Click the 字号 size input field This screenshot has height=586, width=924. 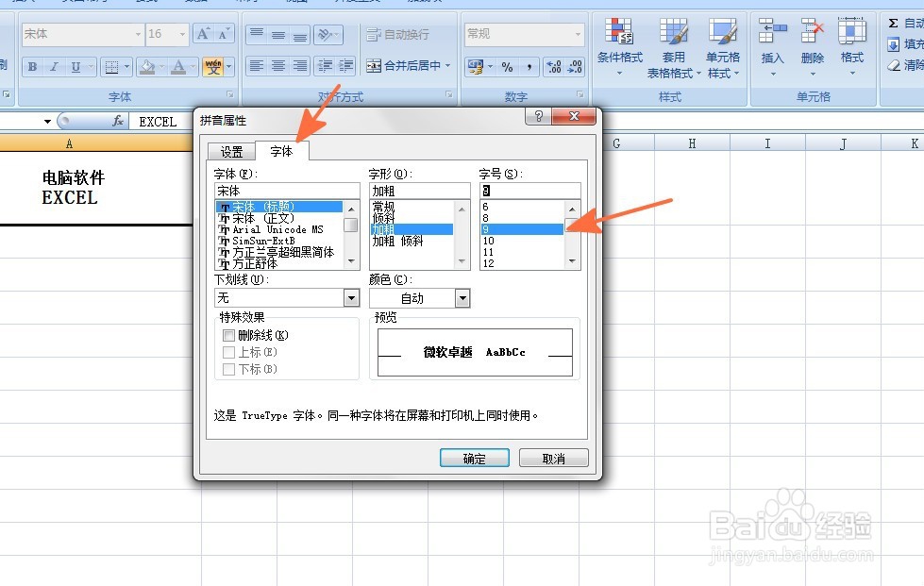(x=529, y=191)
